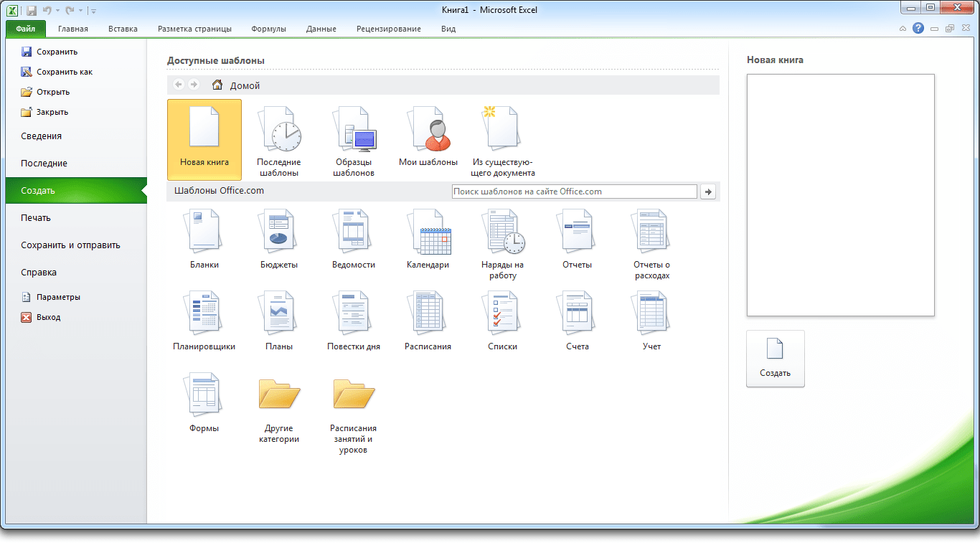Open the Календари template category
The image size is (980, 543).
[428, 232]
